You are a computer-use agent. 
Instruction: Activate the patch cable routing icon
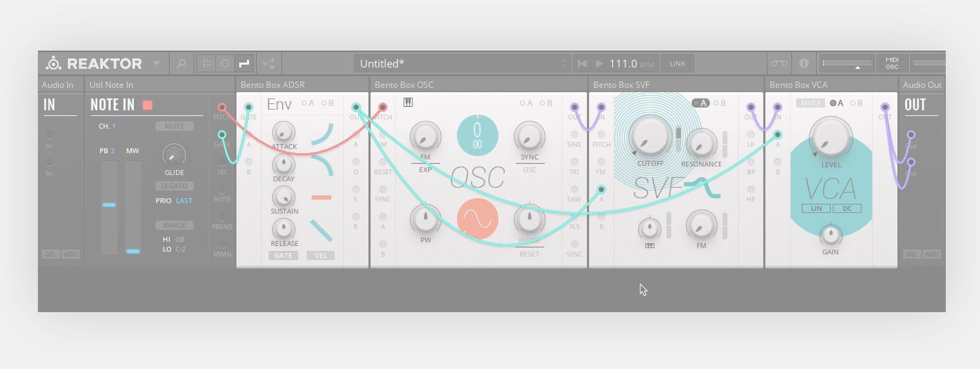[x=244, y=63]
